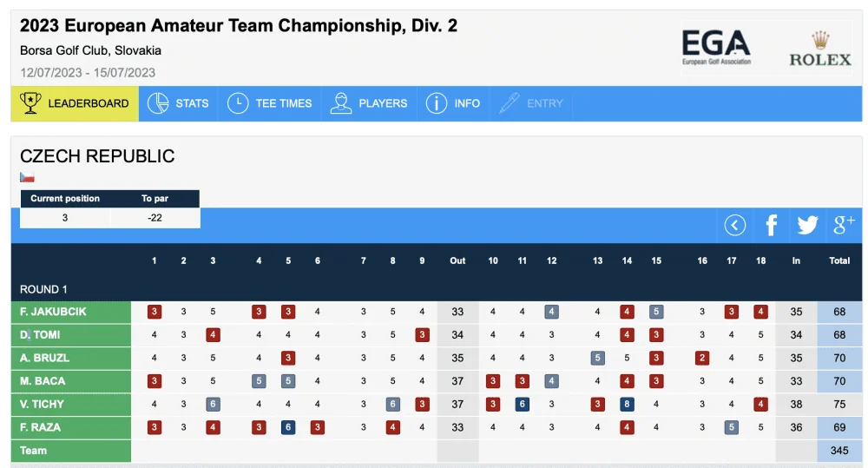Click the dark blue 8 on hole 14
The height and width of the screenshot is (468, 868).
pyautogui.click(x=627, y=405)
